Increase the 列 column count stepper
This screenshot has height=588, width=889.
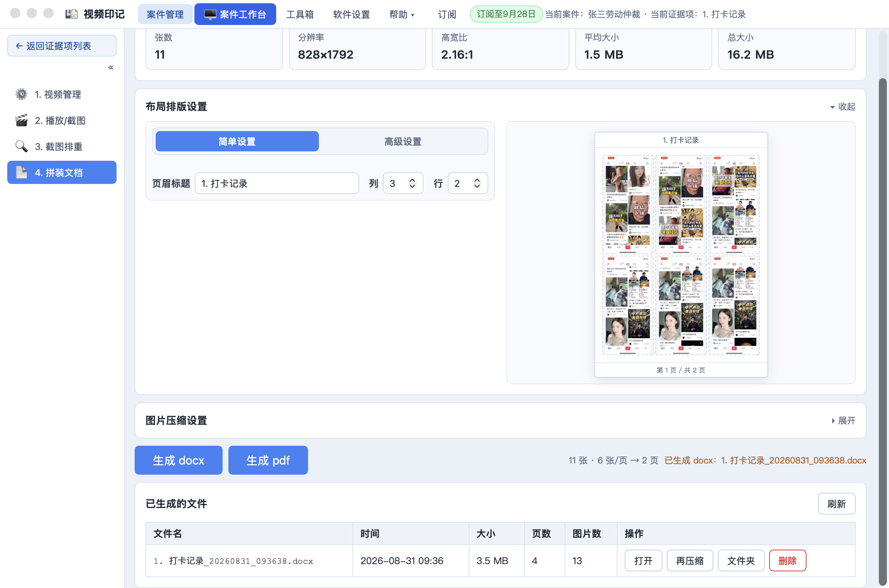[x=412, y=180]
